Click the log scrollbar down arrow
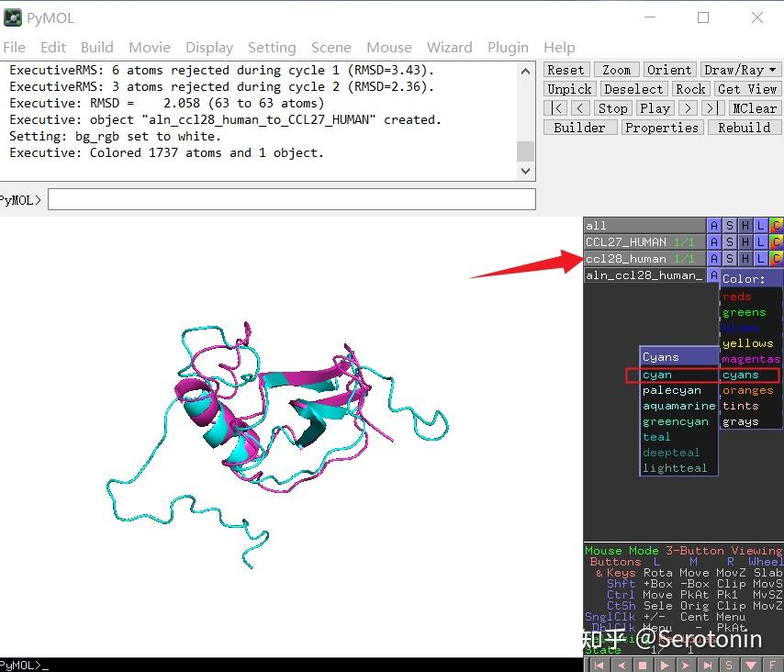The width and height of the screenshot is (784, 672). pyautogui.click(x=525, y=171)
